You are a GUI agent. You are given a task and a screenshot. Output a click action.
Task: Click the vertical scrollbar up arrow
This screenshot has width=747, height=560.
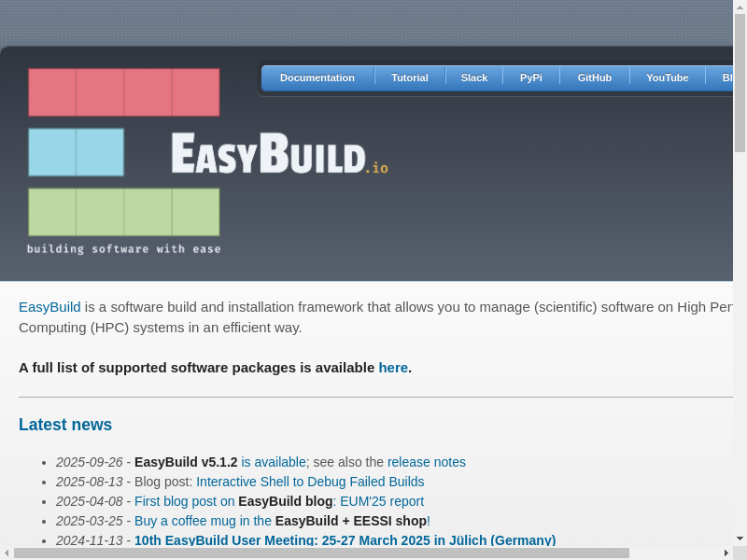(x=740, y=7)
